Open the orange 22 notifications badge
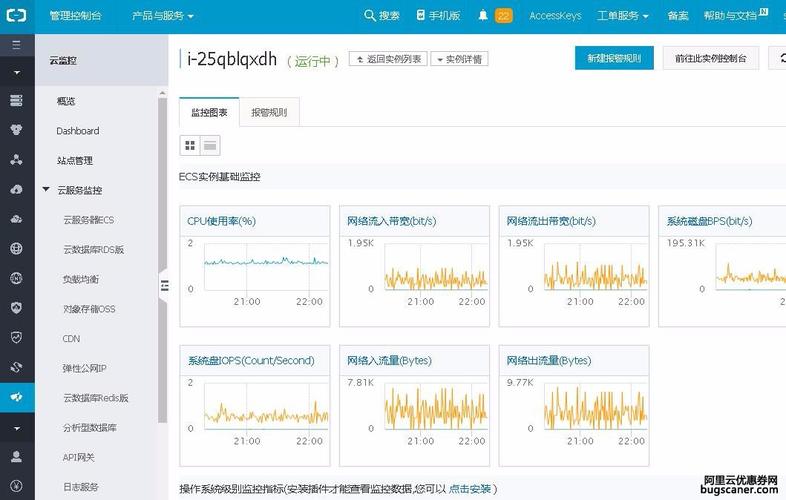786x500 pixels. 503,16
